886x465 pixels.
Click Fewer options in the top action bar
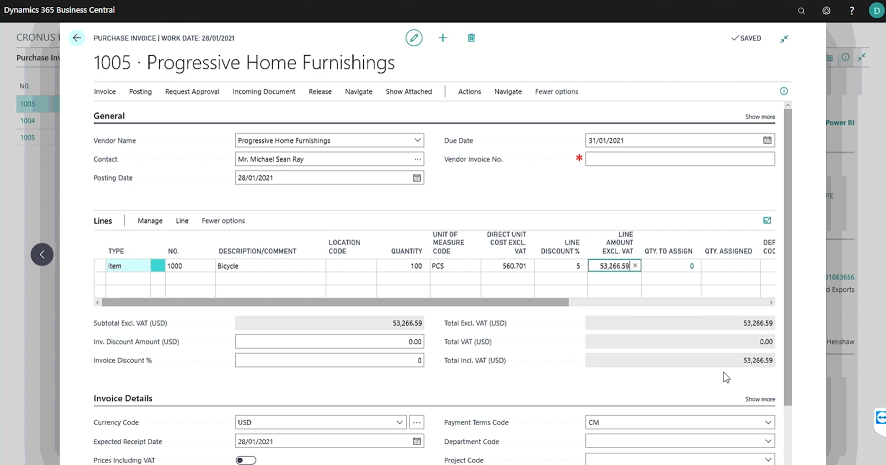(x=557, y=92)
